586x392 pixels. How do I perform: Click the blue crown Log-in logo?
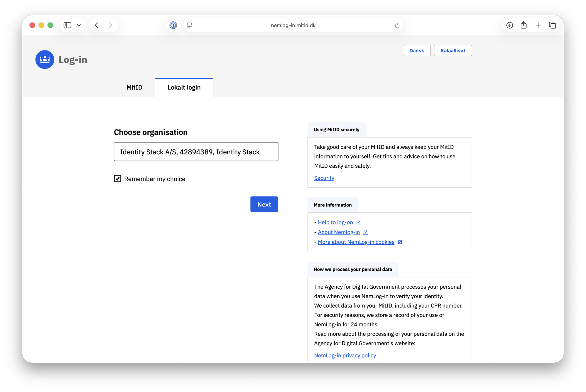(45, 59)
